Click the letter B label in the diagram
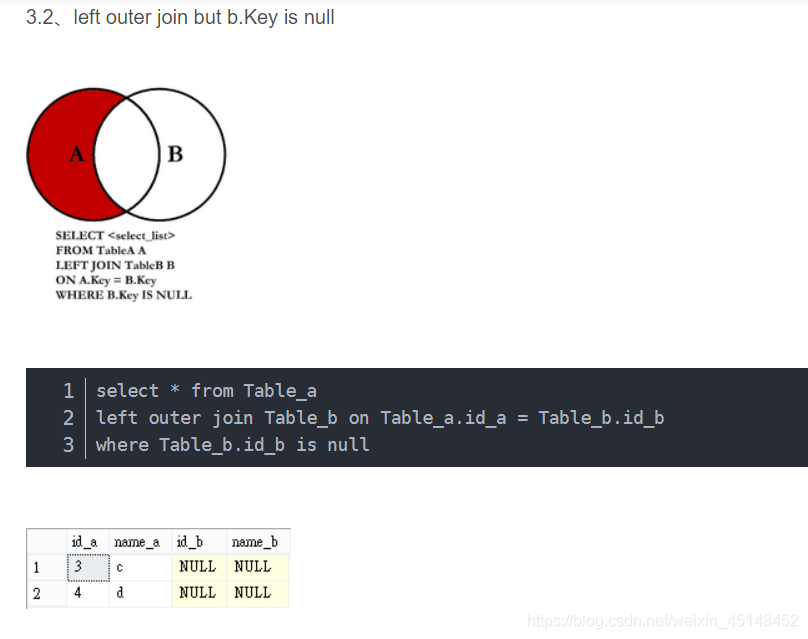Screen dimensions: 808x639 (175, 154)
